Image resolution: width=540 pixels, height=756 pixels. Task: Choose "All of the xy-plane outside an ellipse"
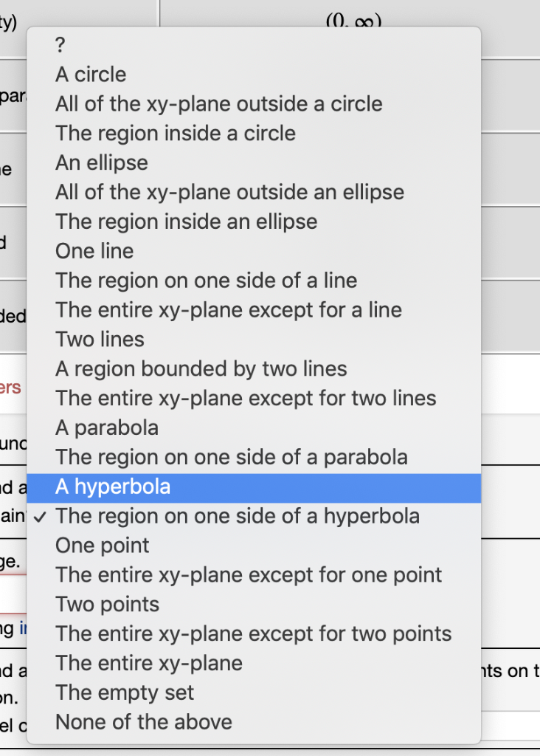229,192
